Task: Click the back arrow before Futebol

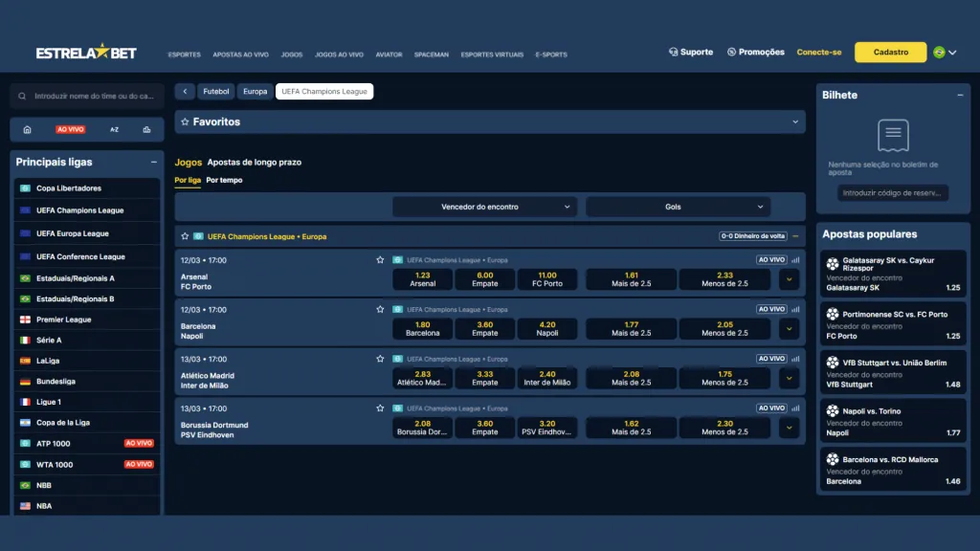Action: (185, 92)
